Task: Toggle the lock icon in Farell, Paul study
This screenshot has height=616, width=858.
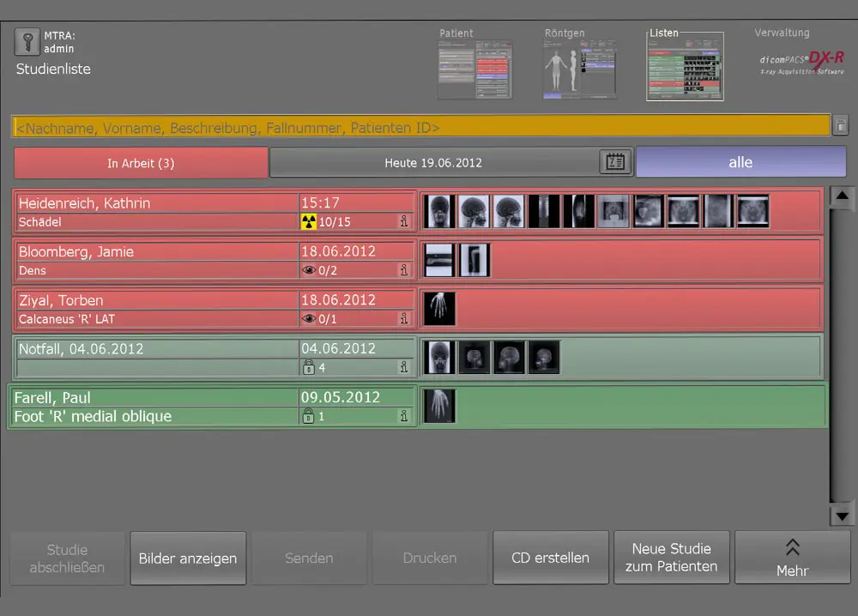Action: click(x=309, y=416)
